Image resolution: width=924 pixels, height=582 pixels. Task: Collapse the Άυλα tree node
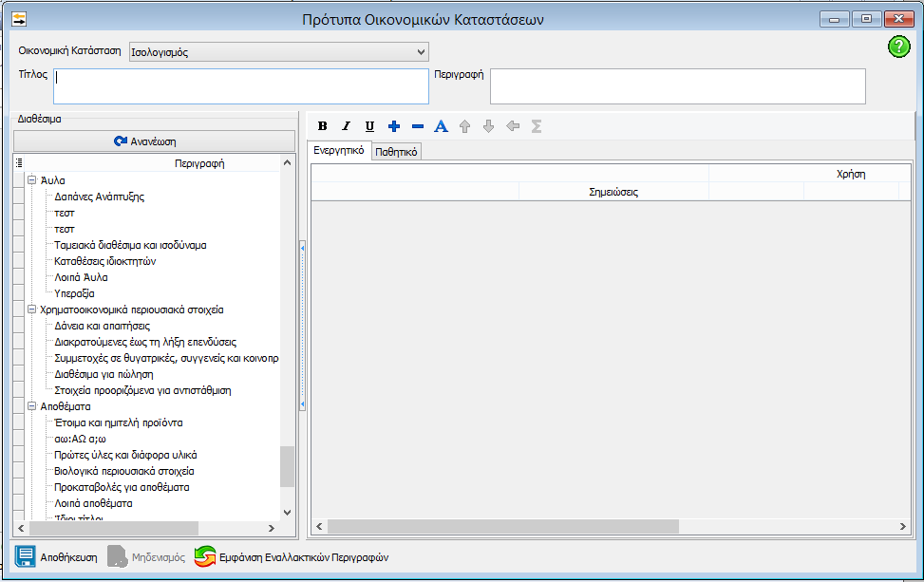click(32, 180)
